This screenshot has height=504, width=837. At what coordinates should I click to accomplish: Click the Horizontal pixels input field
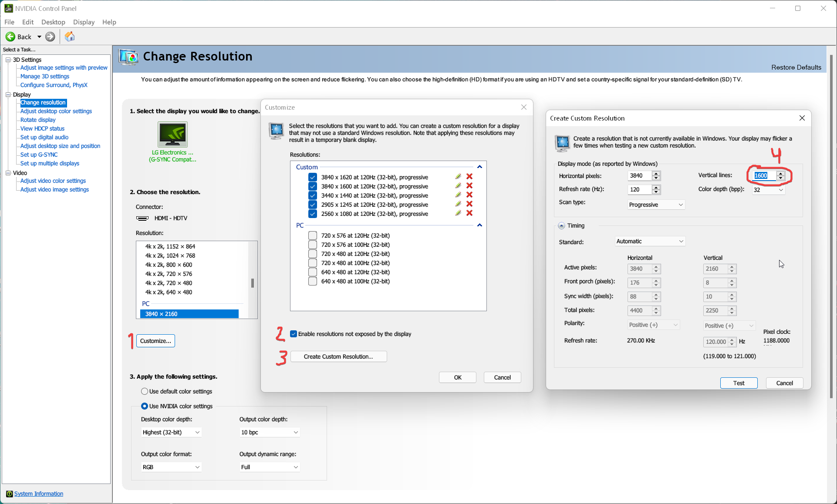point(639,175)
